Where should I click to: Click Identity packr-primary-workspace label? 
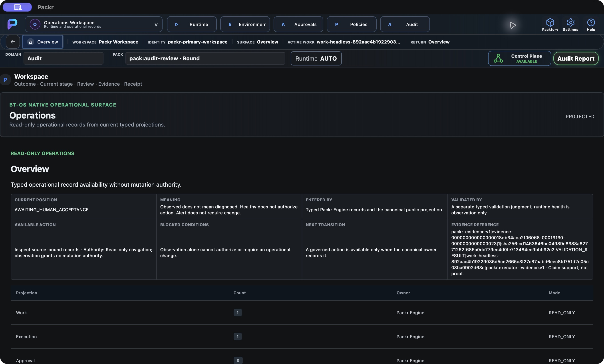point(187,42)
